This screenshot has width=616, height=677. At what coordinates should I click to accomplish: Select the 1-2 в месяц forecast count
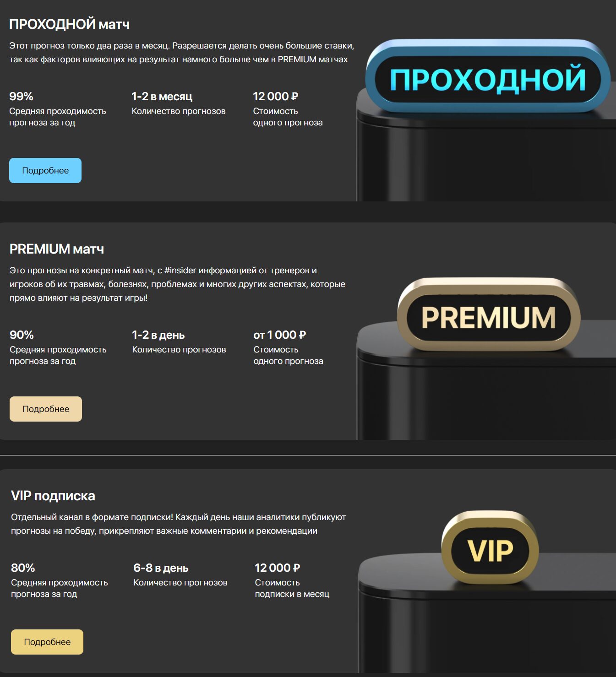coord(162,97)
